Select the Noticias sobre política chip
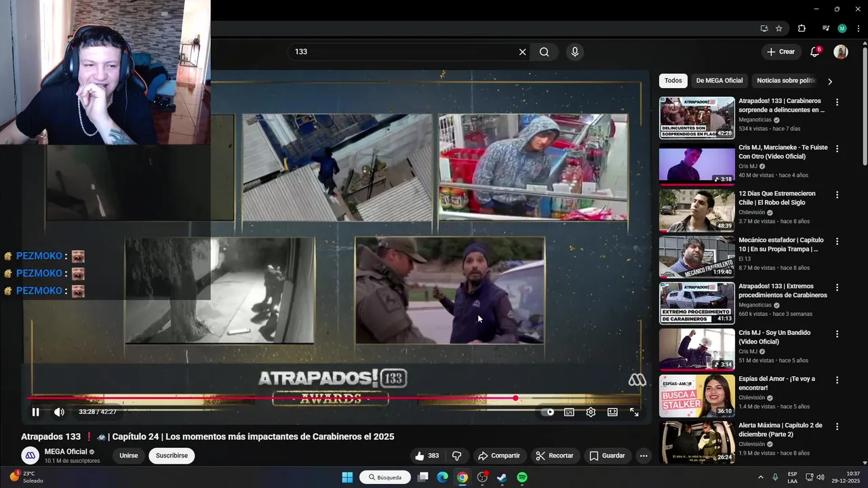Image resolution: width=868 pixels, height=488 pixels. 787,81
